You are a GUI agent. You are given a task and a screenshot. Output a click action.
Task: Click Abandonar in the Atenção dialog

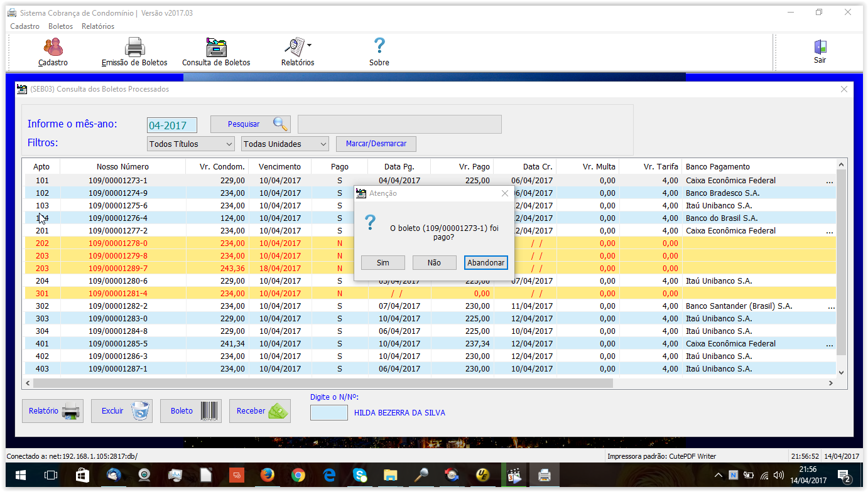click(486, 263)
